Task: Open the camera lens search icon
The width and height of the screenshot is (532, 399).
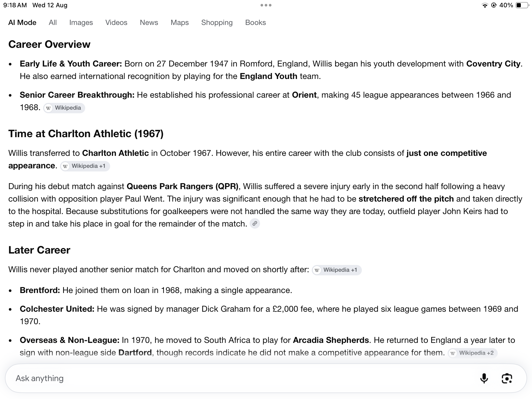Action: pyautogui.click(x=507, y=378)
